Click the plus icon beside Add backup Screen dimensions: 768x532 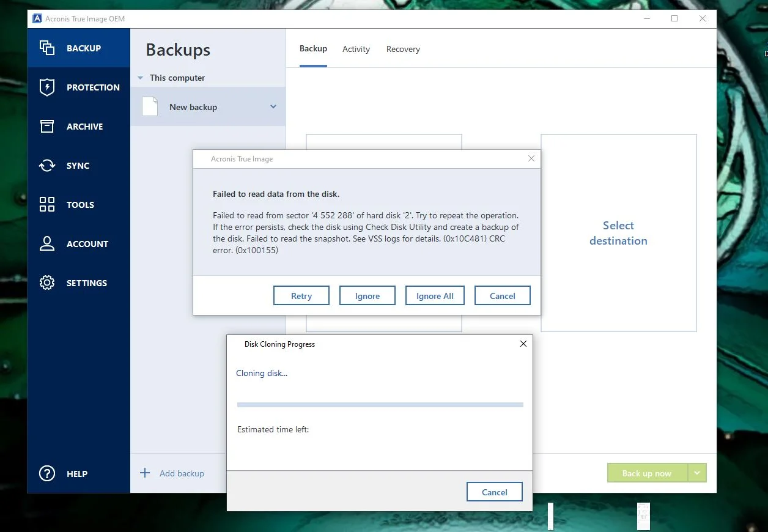[145, 473]
